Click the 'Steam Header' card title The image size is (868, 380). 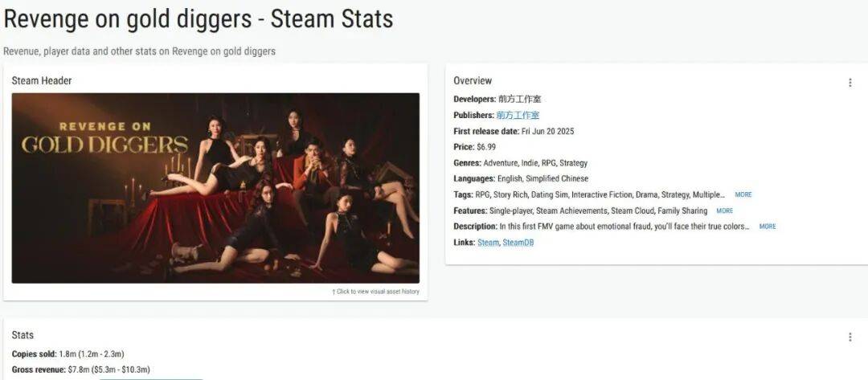coord(42,81)
